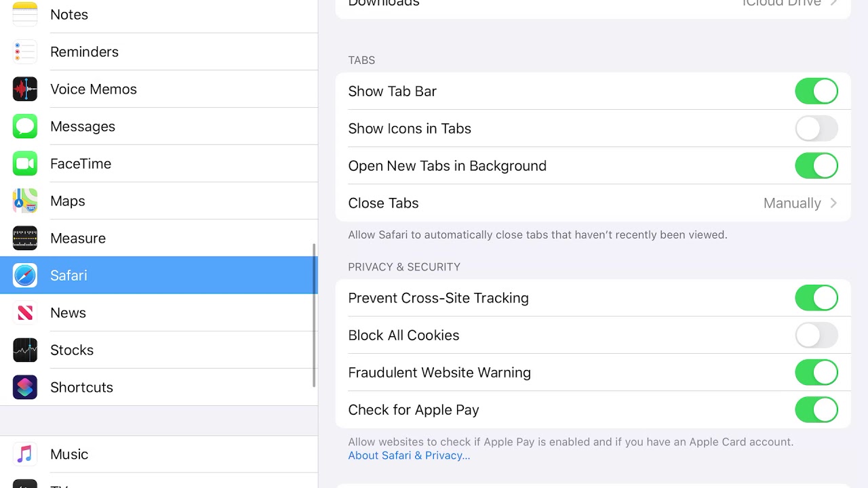
Task: Open the Stocks chart icon
Action: point(25,350)
